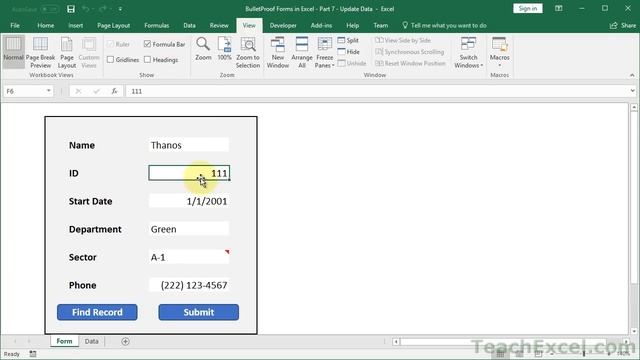Open the Review tab

pyautogui.click(x=219, y=25)
